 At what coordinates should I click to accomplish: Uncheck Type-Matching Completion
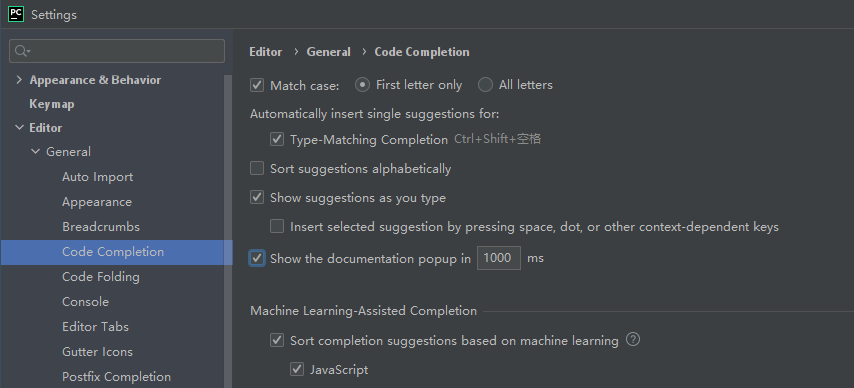click(x=277, y=139)
